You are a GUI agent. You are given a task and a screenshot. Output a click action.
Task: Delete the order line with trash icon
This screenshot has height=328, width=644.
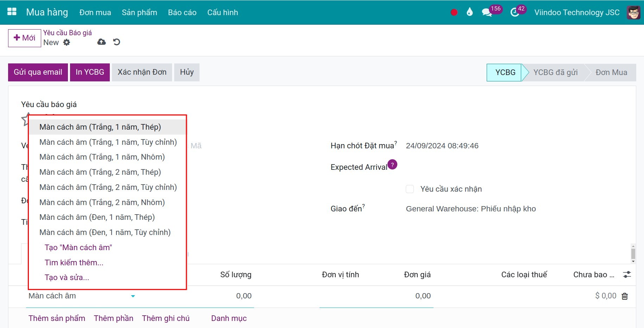[x=625, y=296]
